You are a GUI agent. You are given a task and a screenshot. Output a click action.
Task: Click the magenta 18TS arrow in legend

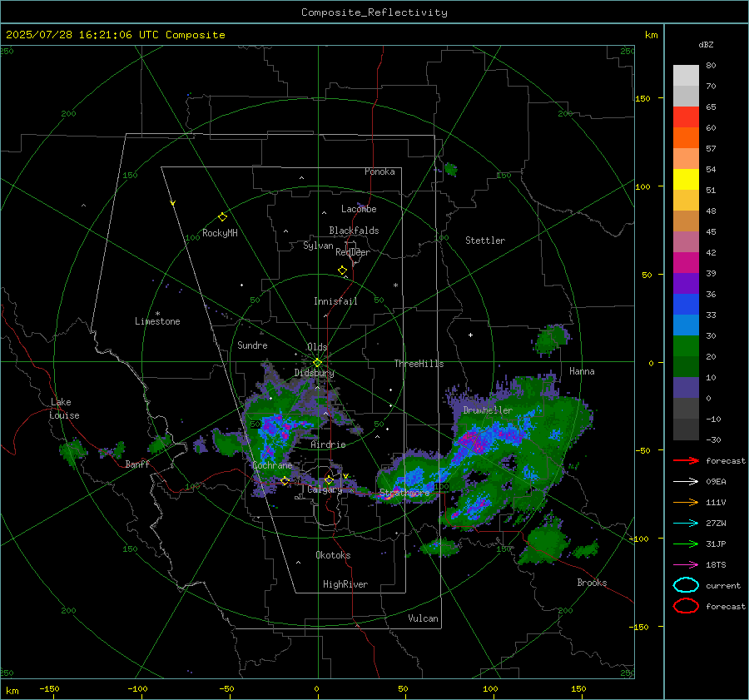[x=686, y=565]
